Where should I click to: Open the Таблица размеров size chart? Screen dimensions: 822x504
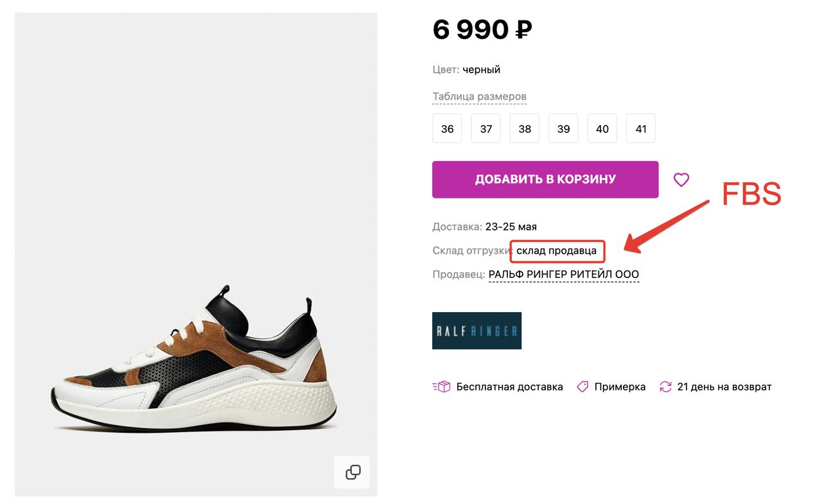pyautogui.click(x=479, y=97)
